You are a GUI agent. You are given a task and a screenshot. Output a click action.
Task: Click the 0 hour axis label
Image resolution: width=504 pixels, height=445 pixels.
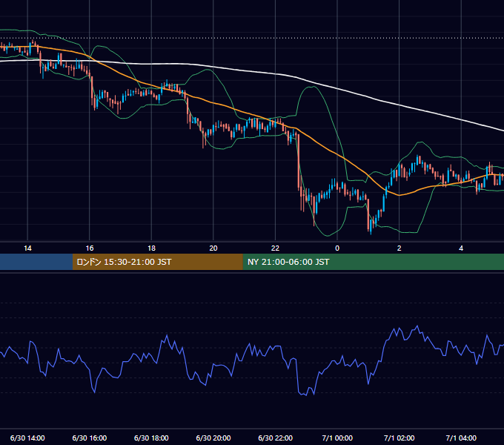337,248
